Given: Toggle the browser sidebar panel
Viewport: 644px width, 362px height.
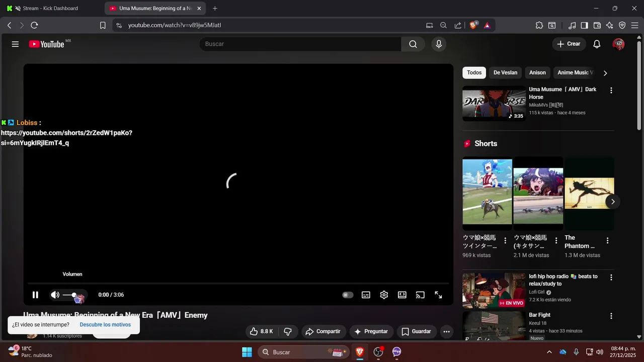Looking at the screenshot, I should 584,25.
